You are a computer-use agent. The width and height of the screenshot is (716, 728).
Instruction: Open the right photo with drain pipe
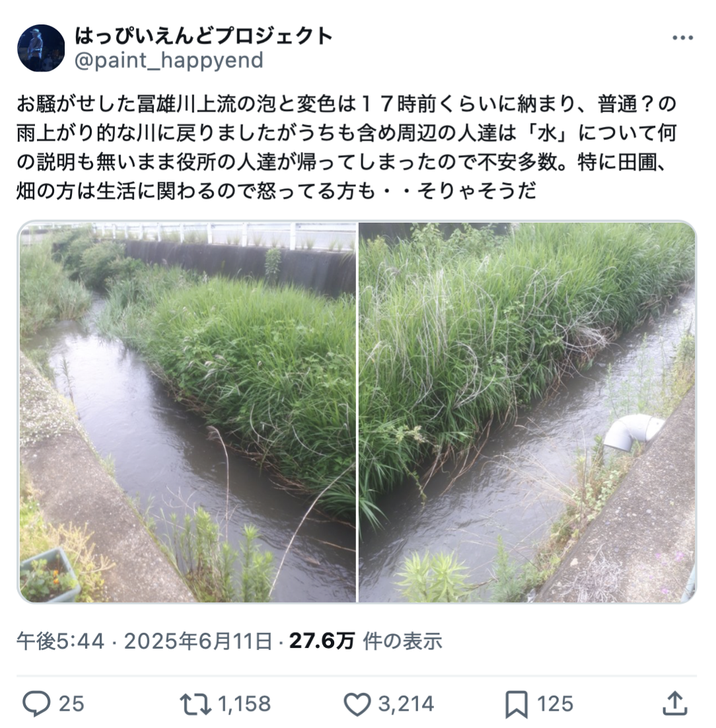tap(527, 412)
